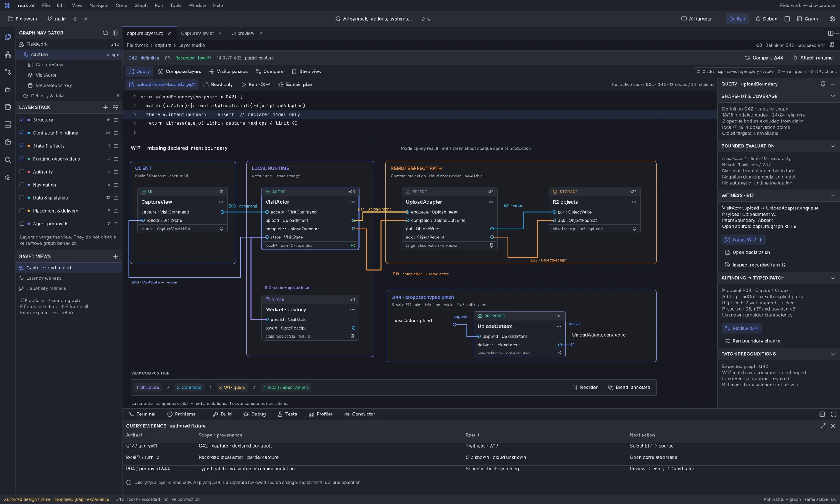Click the split editor icon

[x=830, y=33]
